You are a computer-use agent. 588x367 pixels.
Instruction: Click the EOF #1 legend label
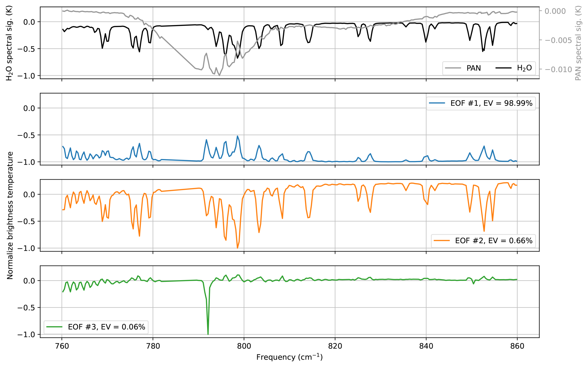tap(491, 103)
